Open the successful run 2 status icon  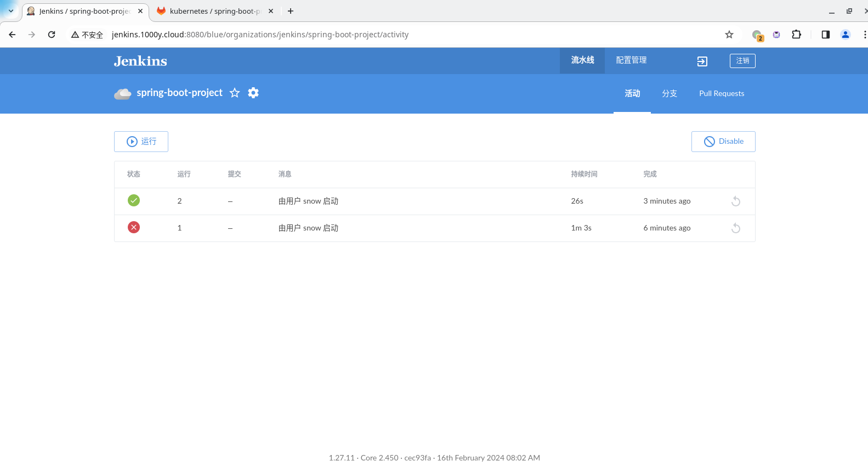point(134,200)
